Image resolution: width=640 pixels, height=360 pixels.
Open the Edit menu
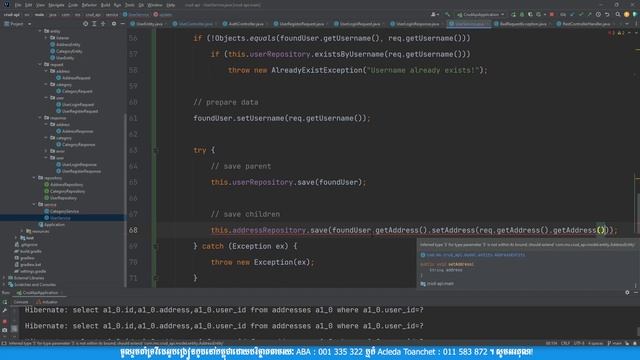click(29, 5)
